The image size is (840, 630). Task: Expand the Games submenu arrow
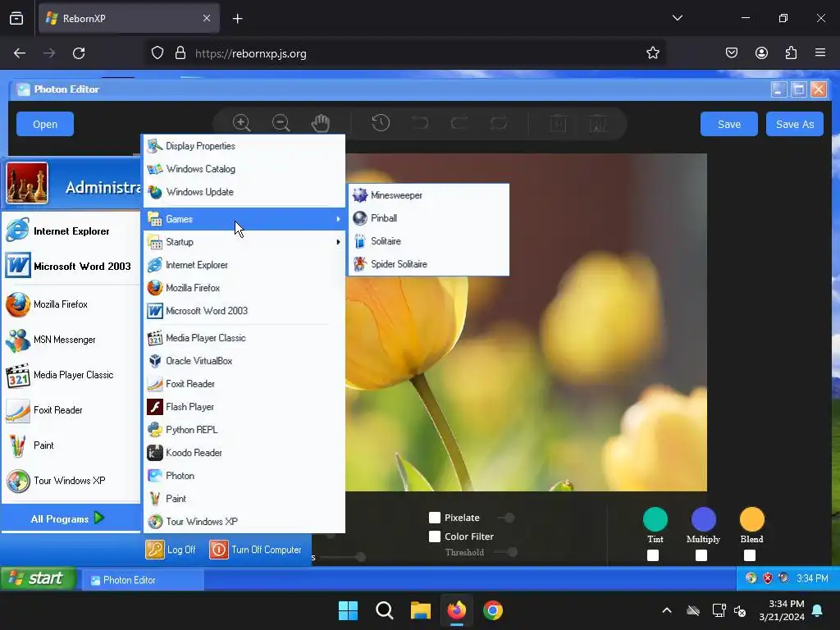point(338,219)
